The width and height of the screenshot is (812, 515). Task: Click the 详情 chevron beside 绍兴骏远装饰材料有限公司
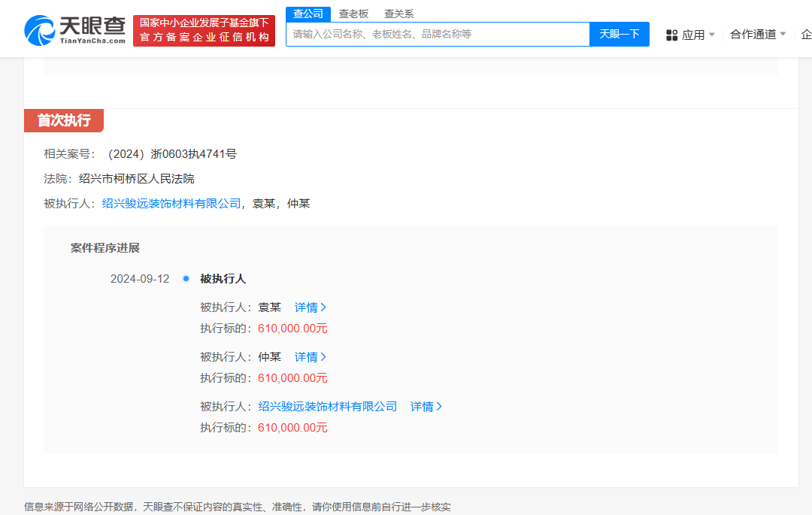440,406
